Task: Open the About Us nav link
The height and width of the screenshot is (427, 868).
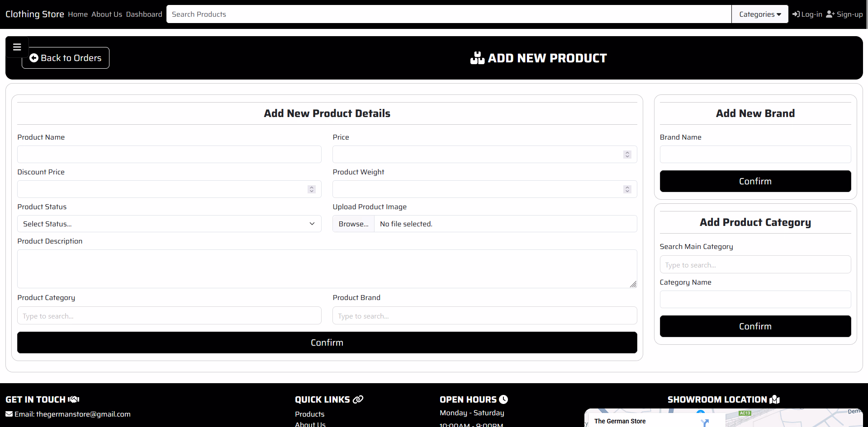Action: tap(107, 14)
